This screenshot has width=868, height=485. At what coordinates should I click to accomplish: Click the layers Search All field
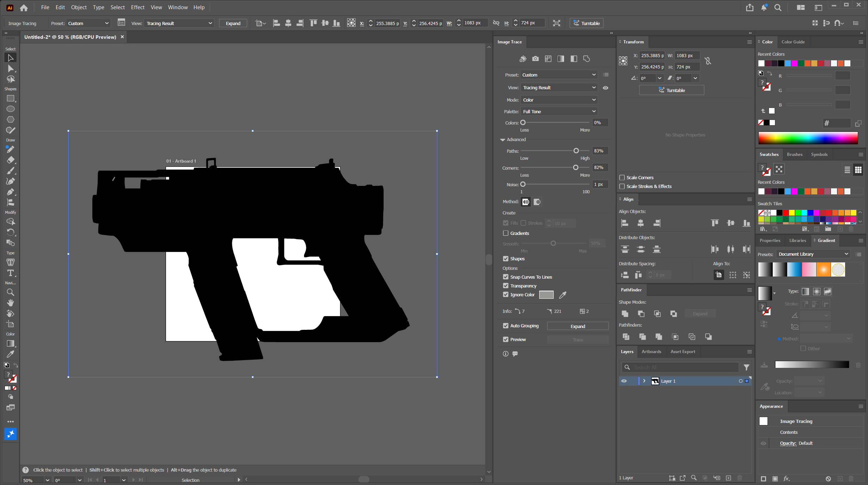click(680, 367)
